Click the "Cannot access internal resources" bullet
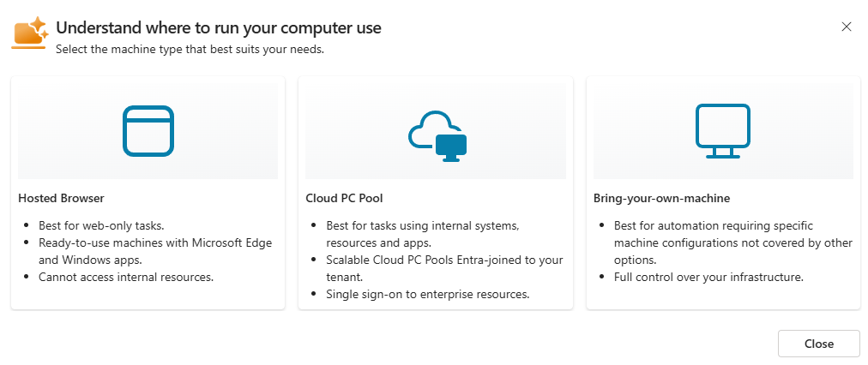This screenshot has width=868, height=365. point(126,277)
